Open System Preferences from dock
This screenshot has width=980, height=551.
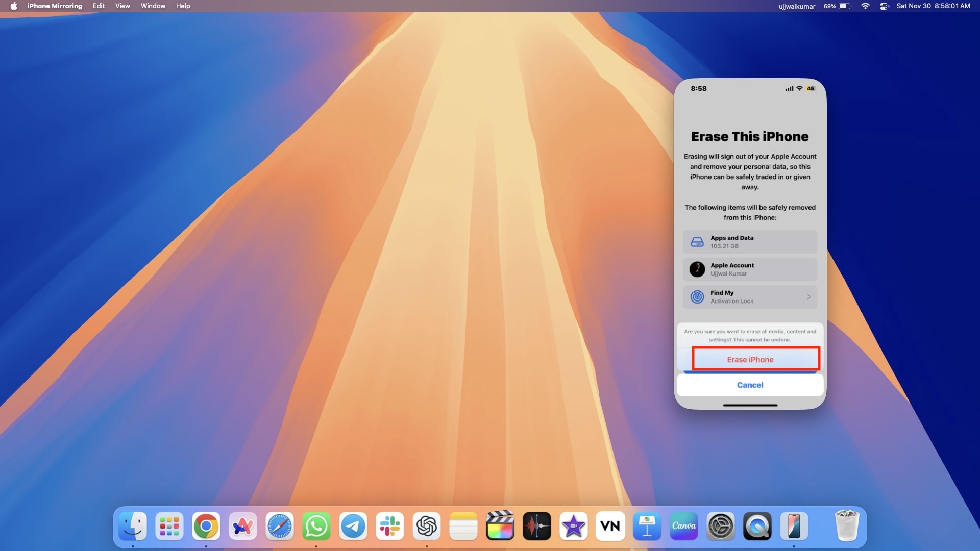(x=720, y=526)
